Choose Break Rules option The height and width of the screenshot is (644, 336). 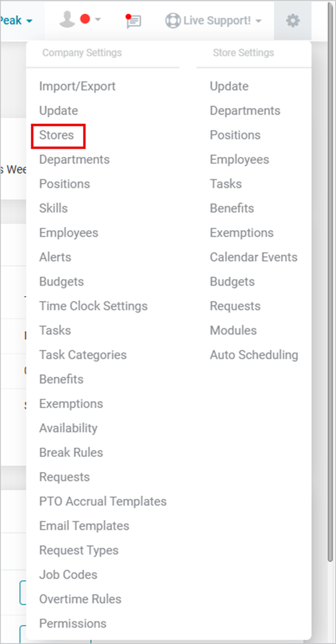pyautogui.click(x=71, y=453)
